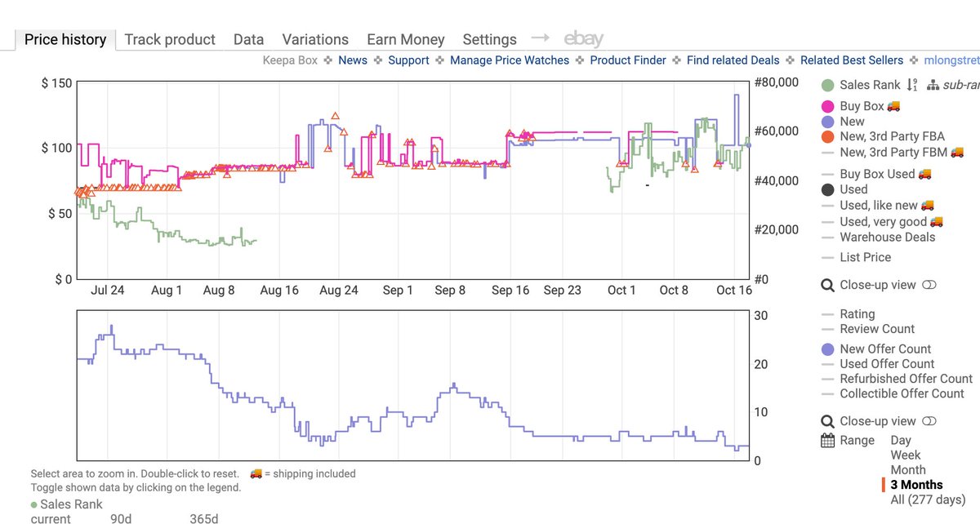This screenshot has height=524, width=980.
Task: Click the purple New Offer Count dot
Action: [828, 349]
